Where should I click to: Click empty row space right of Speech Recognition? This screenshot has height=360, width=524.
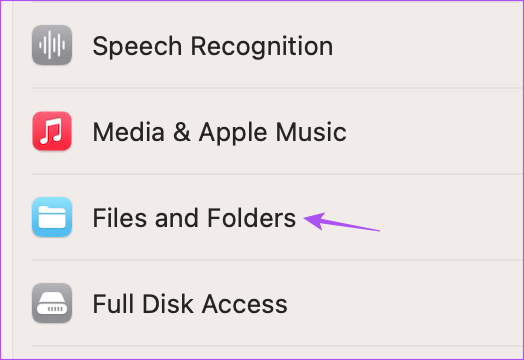click(x=428, y=45)
